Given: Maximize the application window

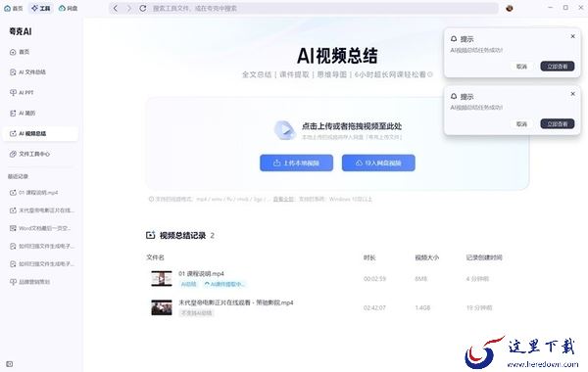Looking at the screenshot, I should (565, 8).
